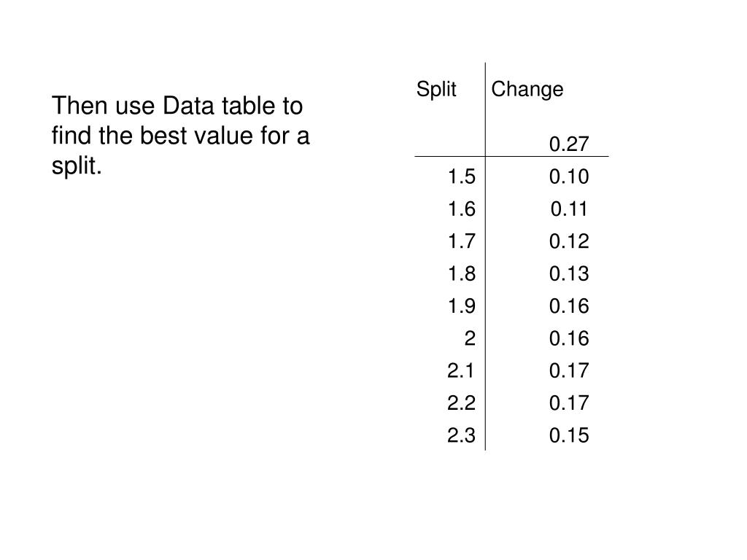This screenshot has height=560, width=747.
Task: Click the change value 0.13
Action: 569,274
